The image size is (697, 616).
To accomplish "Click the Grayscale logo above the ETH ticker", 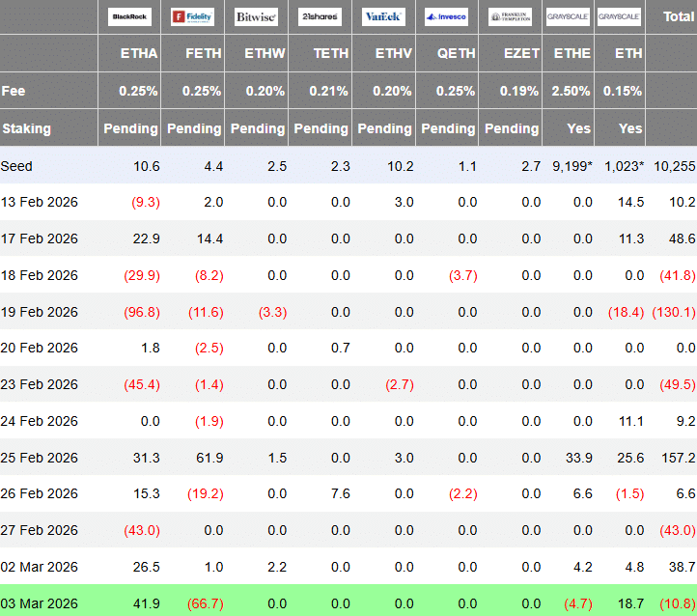I will (621, 16).
